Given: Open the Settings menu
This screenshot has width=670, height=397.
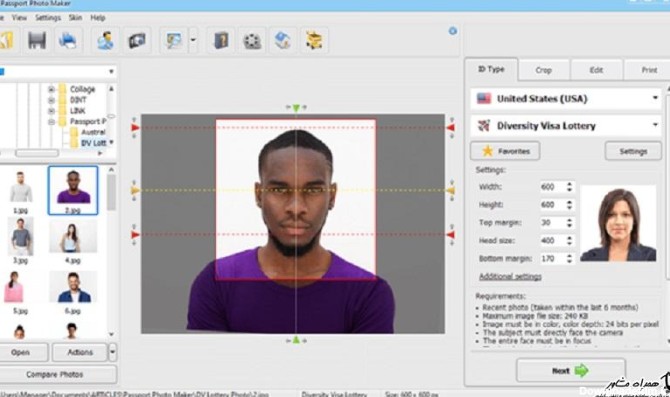Looking at the screenshot, I should pyautogui.click(x=48, y=18).
